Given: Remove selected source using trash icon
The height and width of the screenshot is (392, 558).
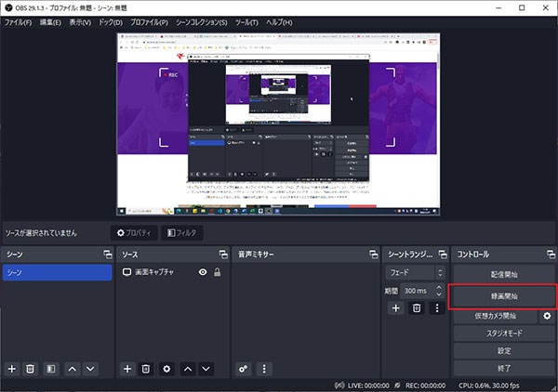Looking at the screenshot, I should pyautogui.click(x=146, y=369).
